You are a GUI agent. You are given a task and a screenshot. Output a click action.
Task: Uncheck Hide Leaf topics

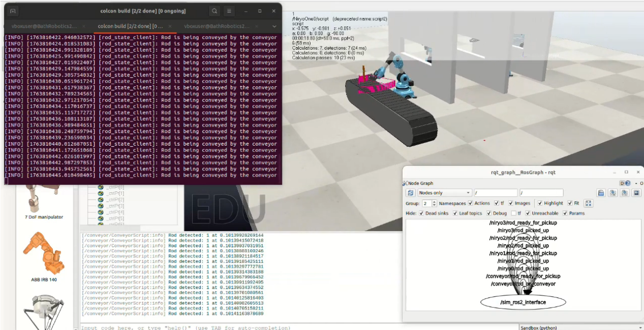[x=454, y=213]
